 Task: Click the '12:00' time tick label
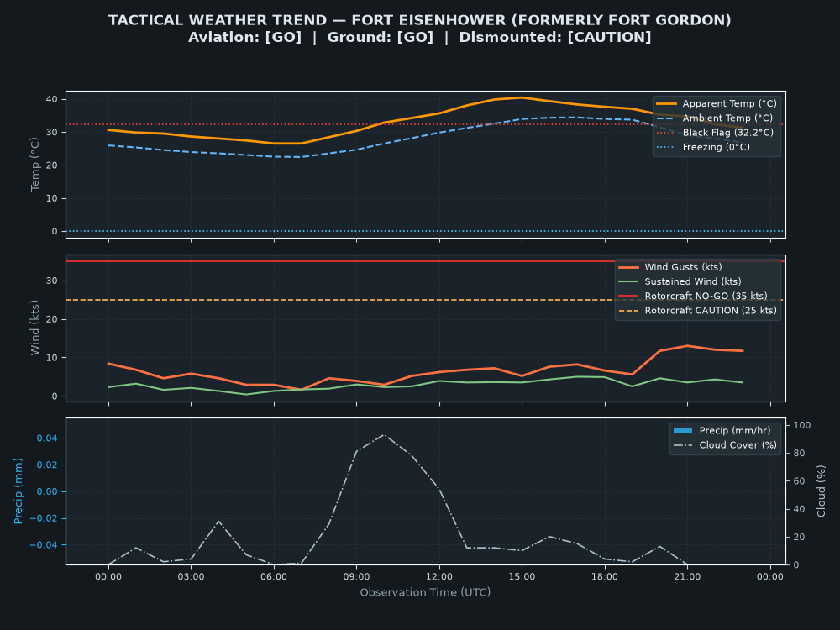coord(439,576)
